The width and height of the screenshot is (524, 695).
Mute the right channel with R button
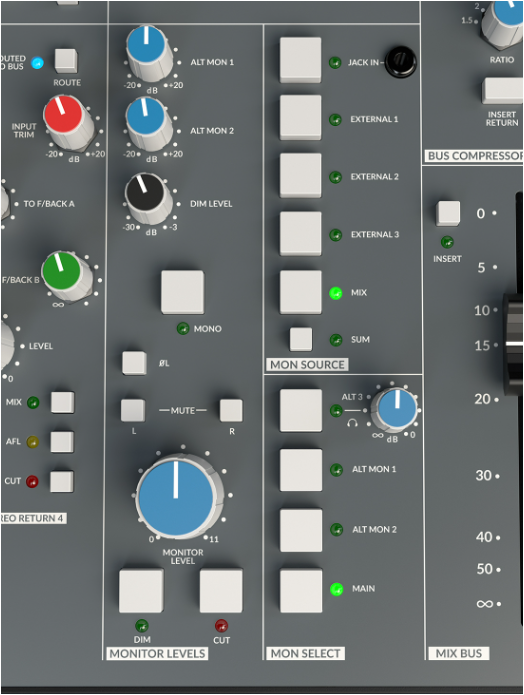point(231,410)
